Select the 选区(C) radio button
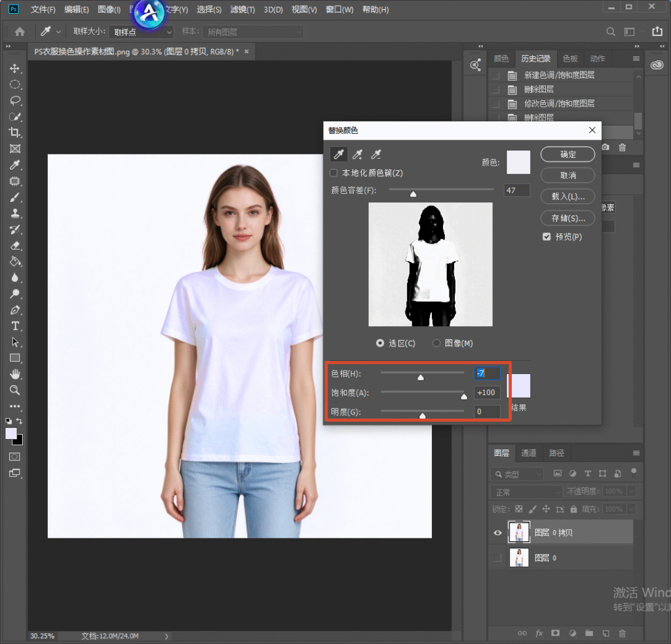The image size is (671, 644). (380, 343)
